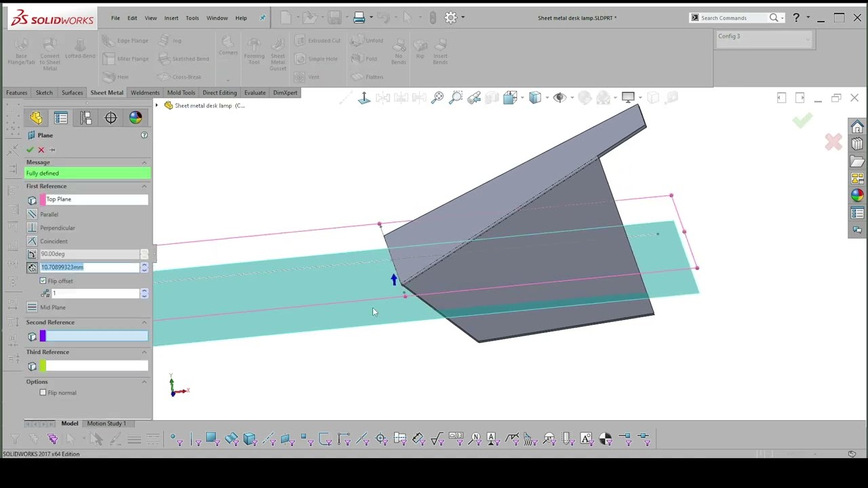
Task: Click the number of planes spinner
Action: [144, 293]
